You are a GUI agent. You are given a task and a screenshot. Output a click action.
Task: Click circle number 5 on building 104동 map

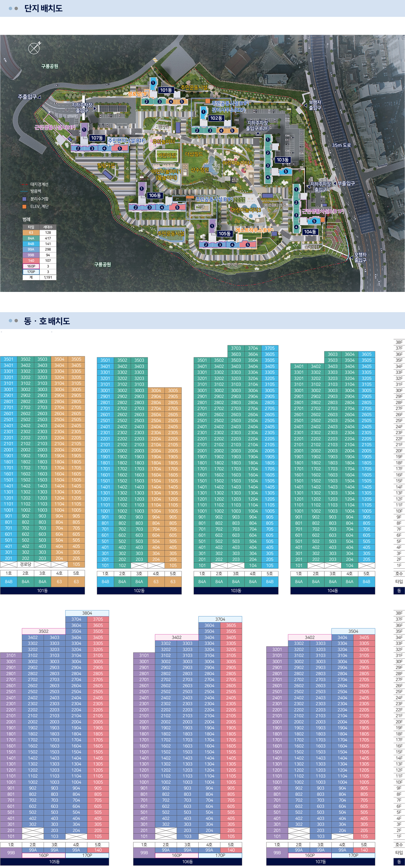(x=314, y=221)
